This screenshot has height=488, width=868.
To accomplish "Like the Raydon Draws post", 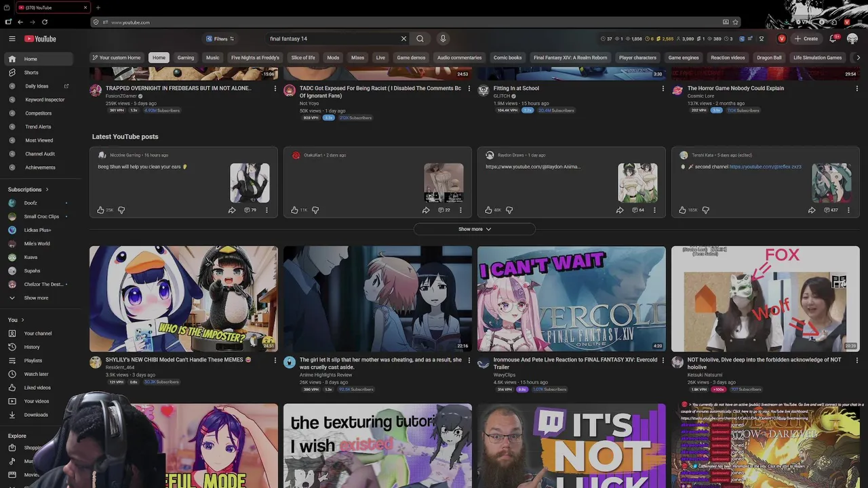I will (x=488, y=210).
